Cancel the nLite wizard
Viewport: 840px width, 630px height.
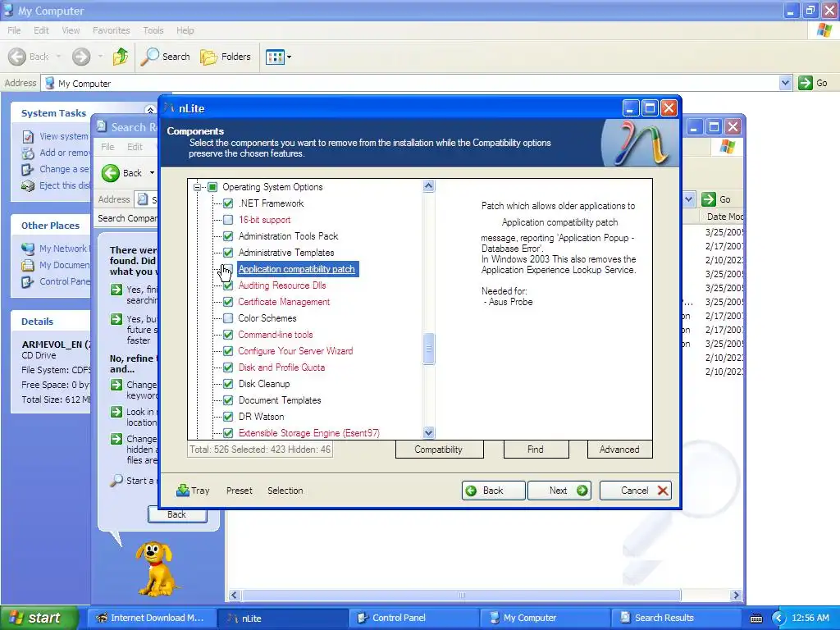(636, 491)
